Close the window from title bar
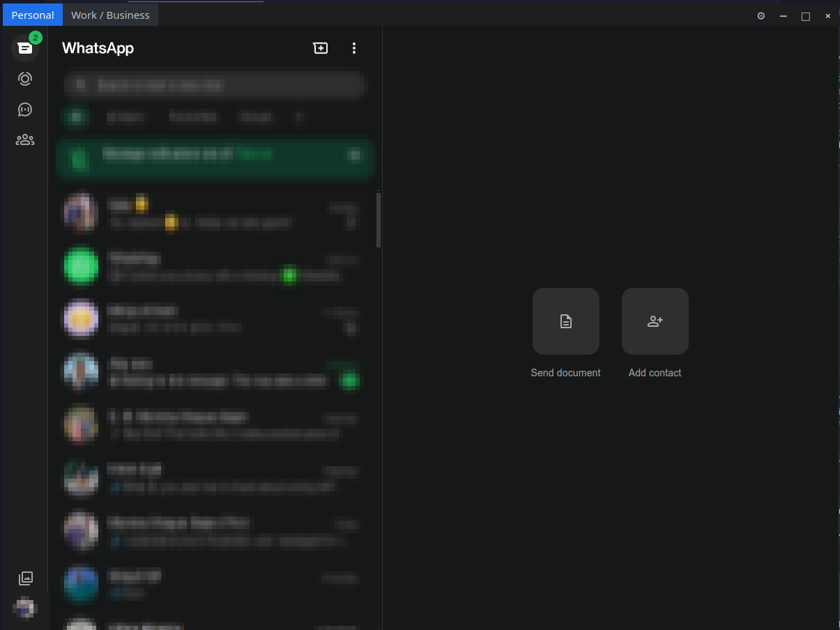This screenshot has width=840, height=630. (828, 15)
